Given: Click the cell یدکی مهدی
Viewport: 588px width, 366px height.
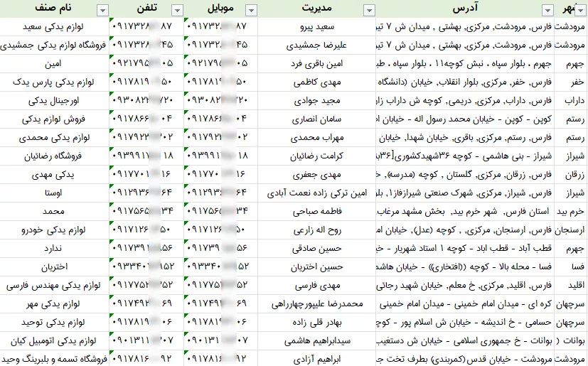Looking at the screenshot, I should [54, 174].
